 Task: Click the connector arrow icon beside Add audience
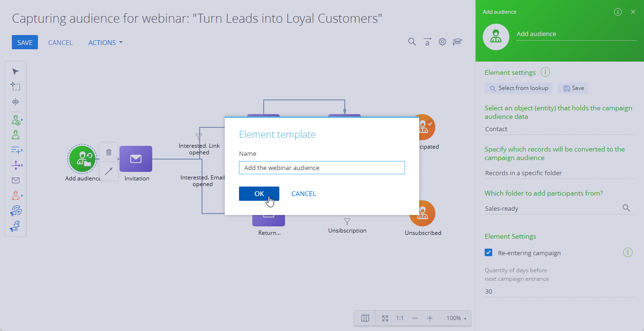pyautogui.click(x=109, y=171)
